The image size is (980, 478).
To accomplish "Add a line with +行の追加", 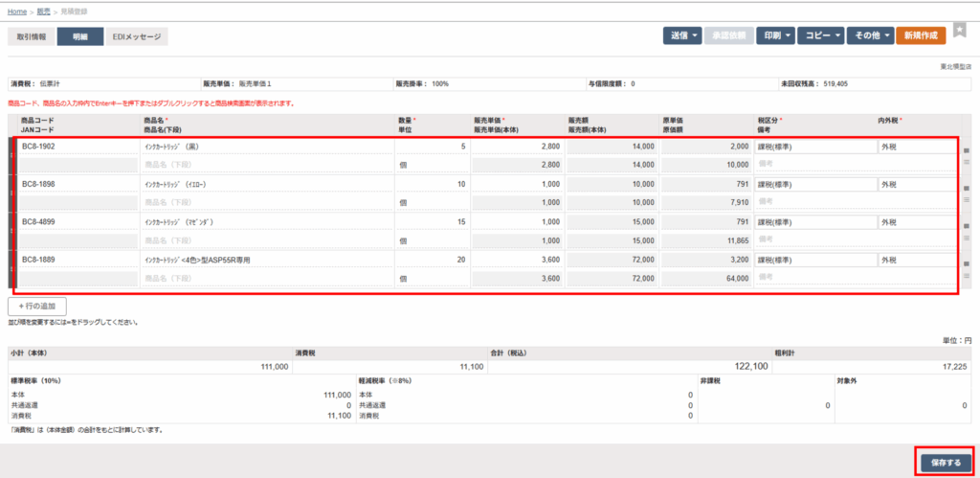I will tap(37, 307).
